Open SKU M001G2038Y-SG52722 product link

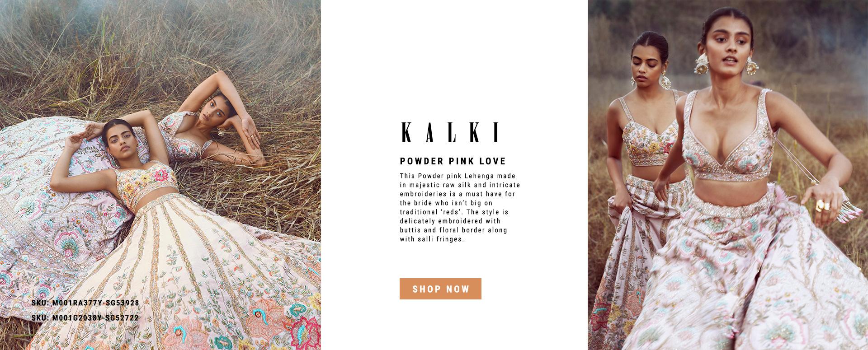[x=85, y=318]
